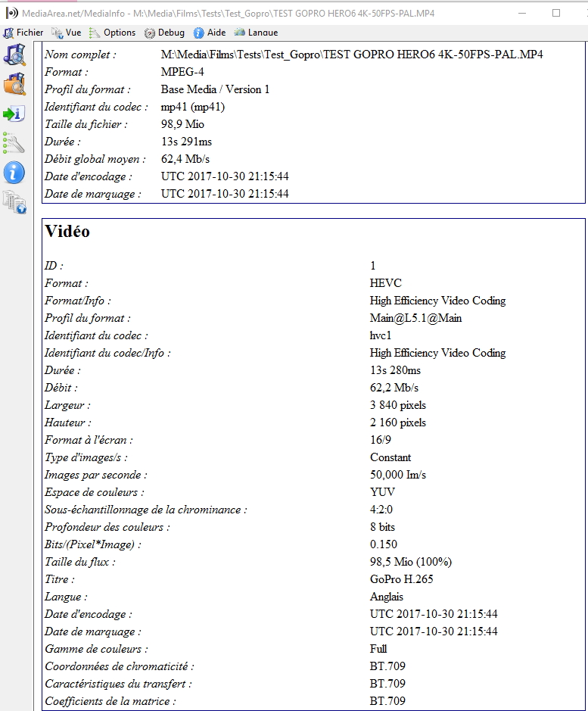The image size is (588, 711).
Task: Click the 'Images par seconde :' label
Action: (95, 475)
